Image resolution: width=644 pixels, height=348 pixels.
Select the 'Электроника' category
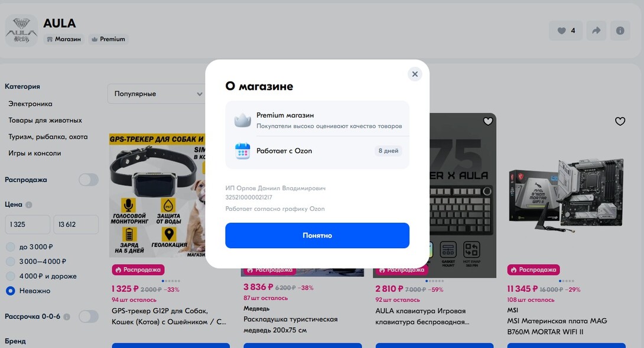point(30,104)
